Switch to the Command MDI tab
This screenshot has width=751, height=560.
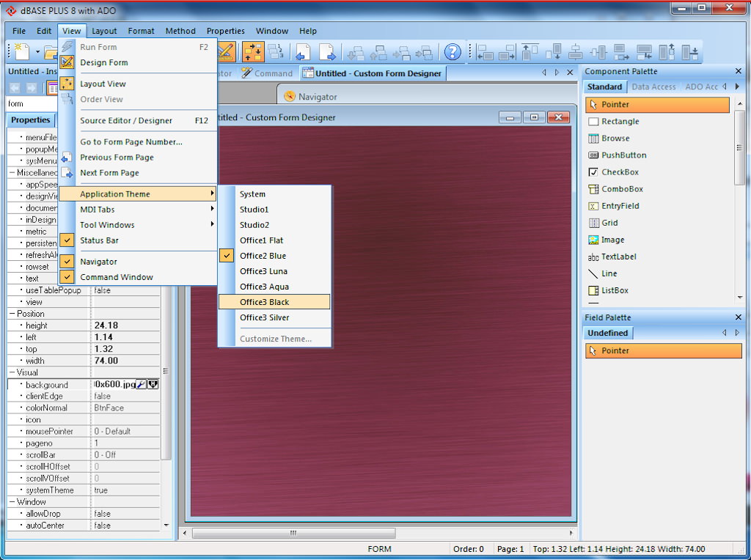267,73
